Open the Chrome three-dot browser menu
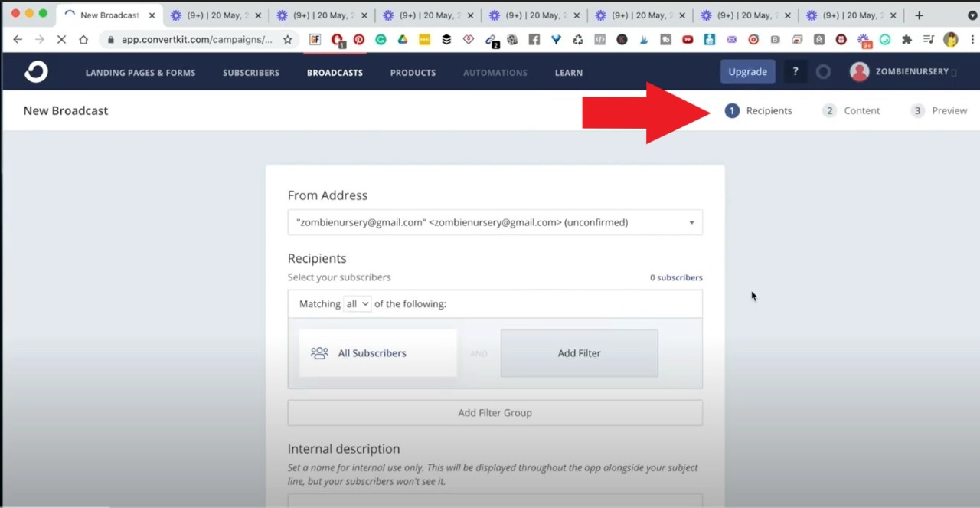 [973, 39]
